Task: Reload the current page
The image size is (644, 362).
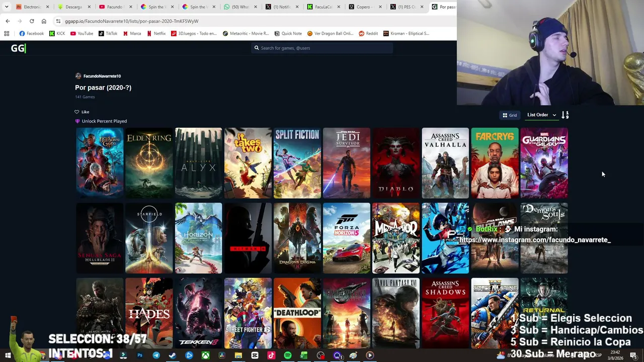Action: pyautogui.click(x=32, y=21)
